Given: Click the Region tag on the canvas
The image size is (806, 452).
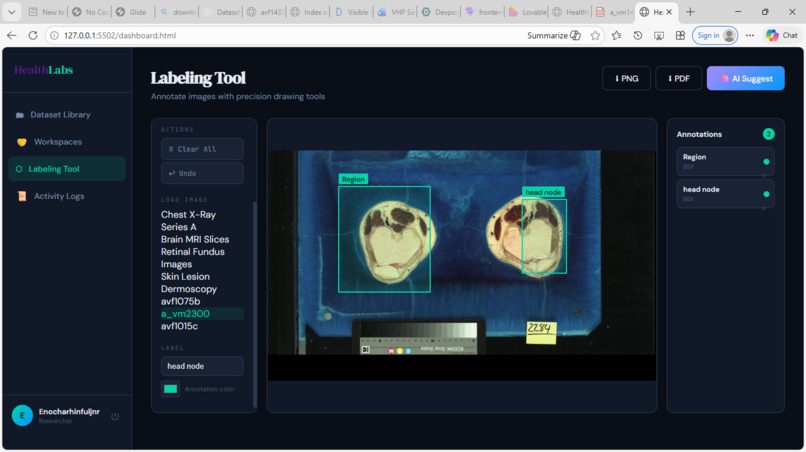Looking at the screenshot, I should pos(353,179).
